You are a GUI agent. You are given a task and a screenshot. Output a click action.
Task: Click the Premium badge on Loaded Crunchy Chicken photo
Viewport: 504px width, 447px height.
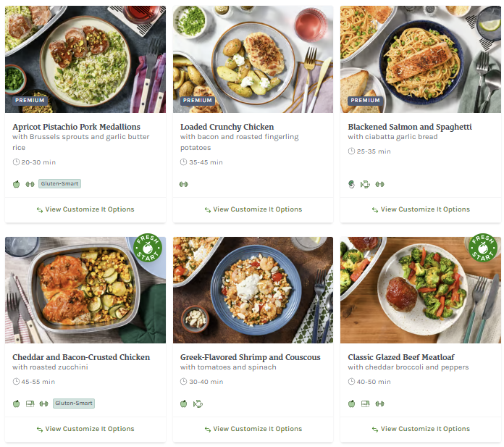pyautogui.click(x=197, y=101)
